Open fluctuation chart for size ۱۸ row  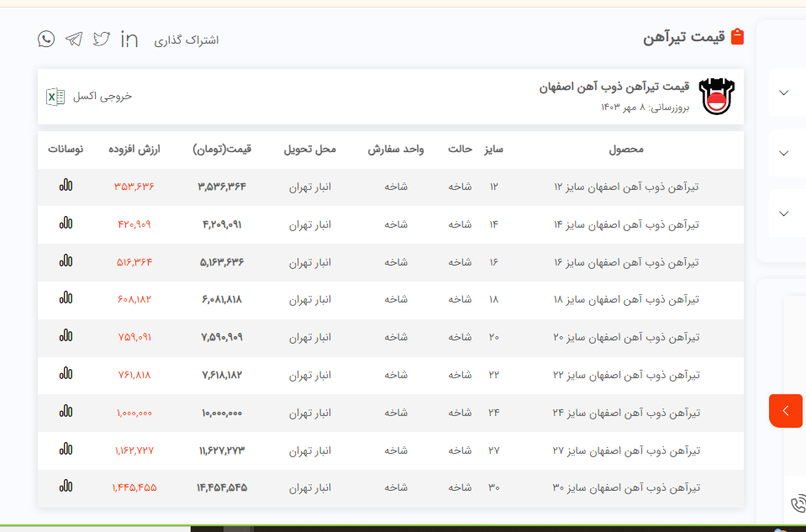66,298
